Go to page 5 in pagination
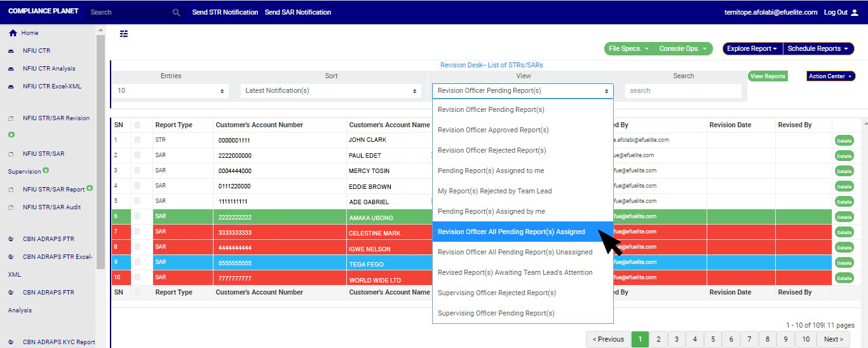This screenshot has width=868, height=348. tap(713, 339)
